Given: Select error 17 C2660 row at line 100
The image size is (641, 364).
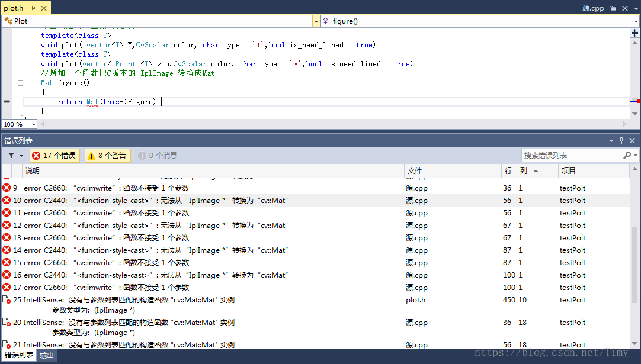Looking at the screenshot, I should [315, 288].
